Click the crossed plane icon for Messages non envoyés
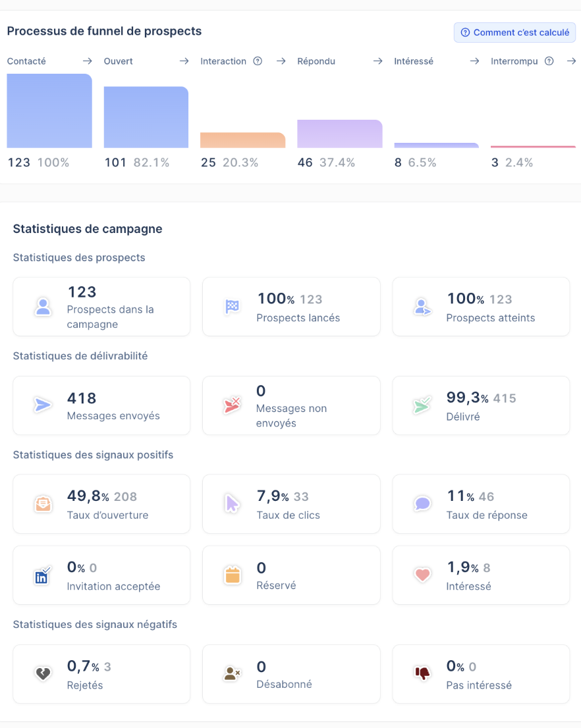Image resolution: width=581 pixels, height=728 pixels. pyautogui.click(x=233, y=405)
